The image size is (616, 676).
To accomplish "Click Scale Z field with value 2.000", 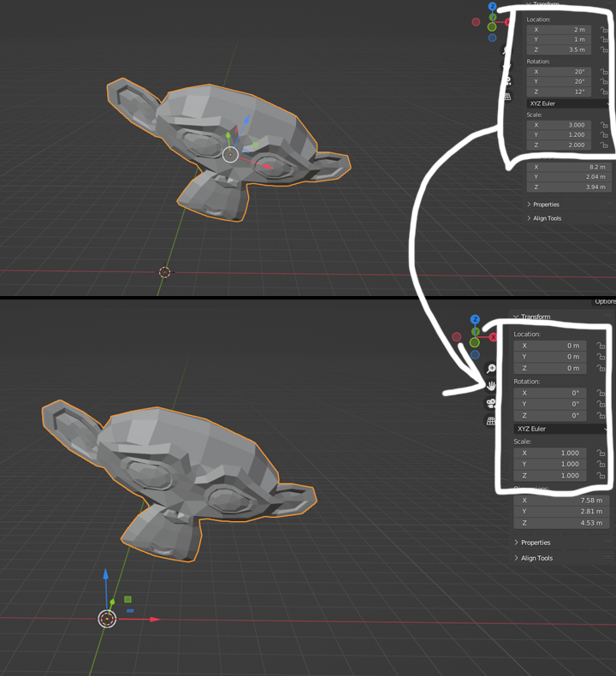I will pyautogui.click(x=559, y=145).
